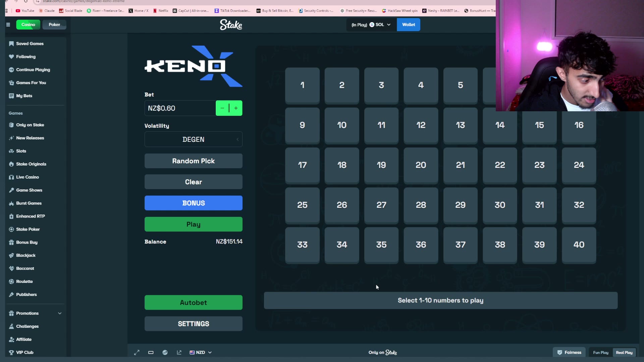Viewport: 644px width, 362px height.
Task: Select keno number 12
Action: point(421,125)
